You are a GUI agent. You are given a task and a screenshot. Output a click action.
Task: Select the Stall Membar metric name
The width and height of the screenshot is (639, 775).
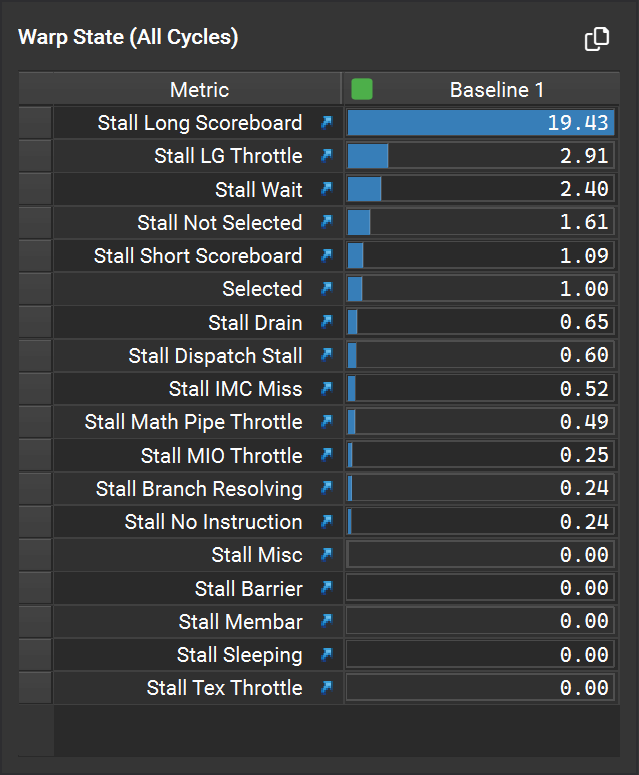[240, 621]
